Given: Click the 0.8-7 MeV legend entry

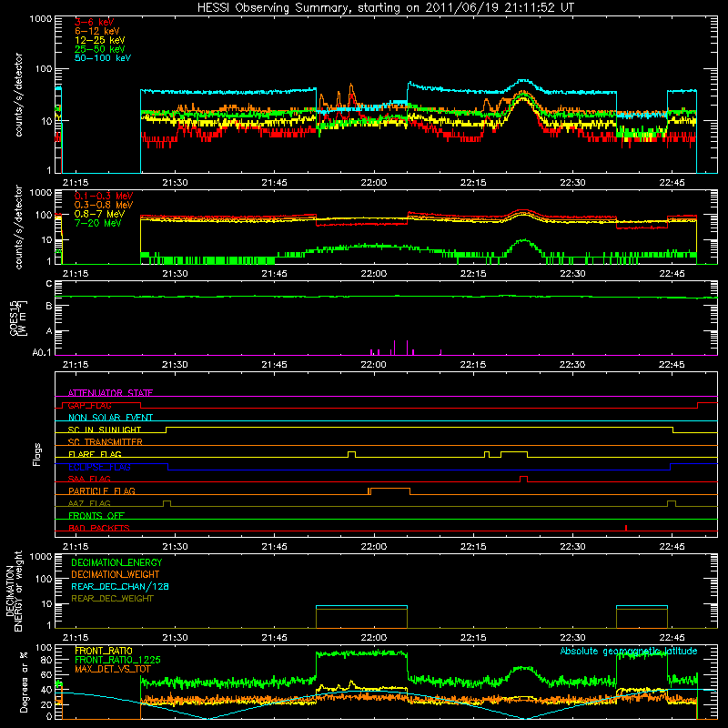Looking at the screenshot, I should click(99, 214).
